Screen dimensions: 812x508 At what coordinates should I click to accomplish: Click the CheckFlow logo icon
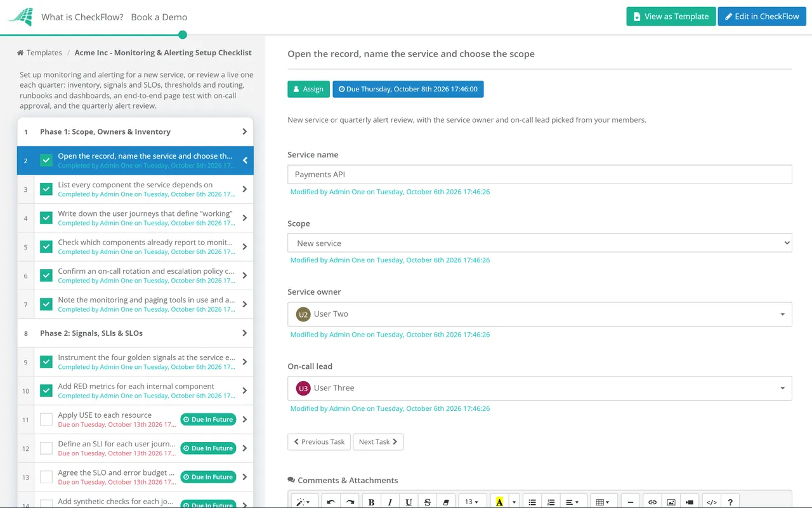[x=20, y=17]
